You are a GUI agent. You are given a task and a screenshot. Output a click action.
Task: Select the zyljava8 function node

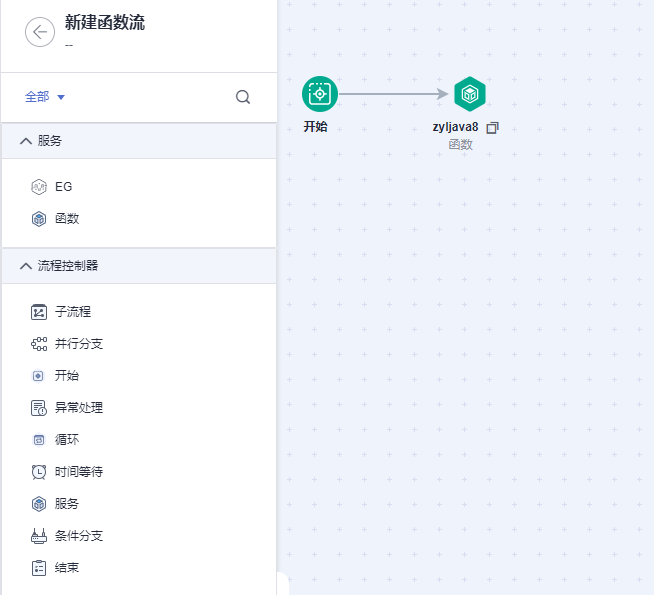469,94
